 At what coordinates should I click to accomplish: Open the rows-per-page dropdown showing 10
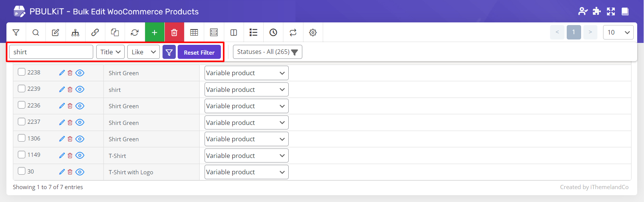[618, 32]
